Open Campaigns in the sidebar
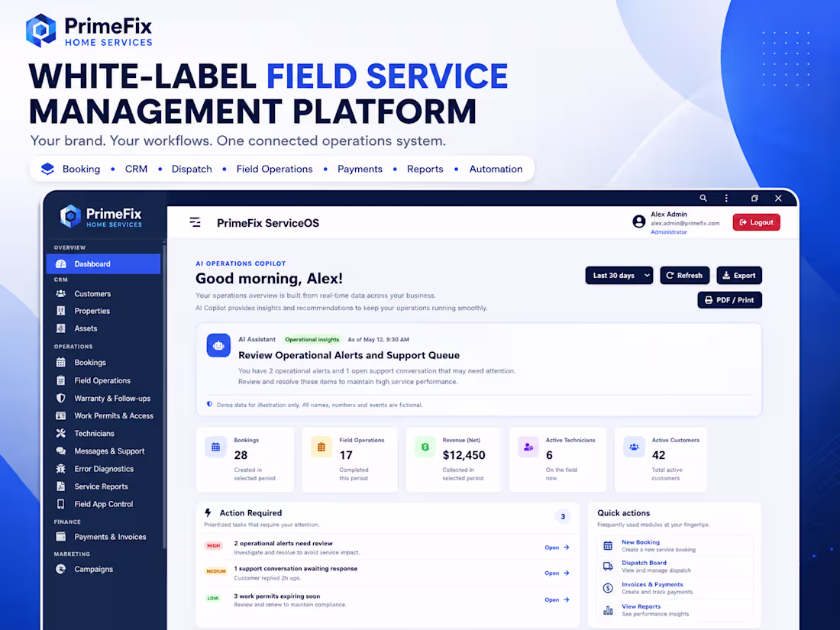Viewport: 840px width, 630px height. click(x=103, y=569)
